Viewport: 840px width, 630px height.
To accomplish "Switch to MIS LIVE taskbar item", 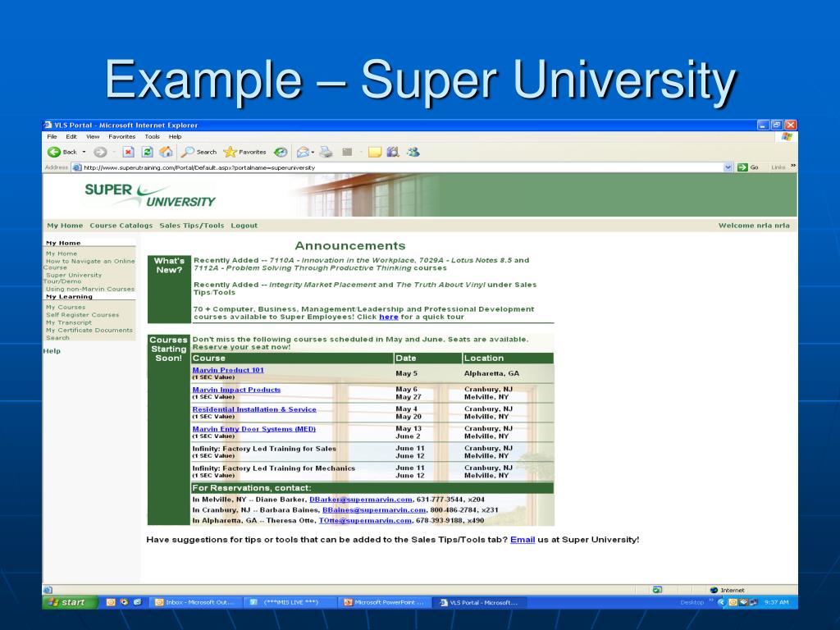I will click(291, 602).
